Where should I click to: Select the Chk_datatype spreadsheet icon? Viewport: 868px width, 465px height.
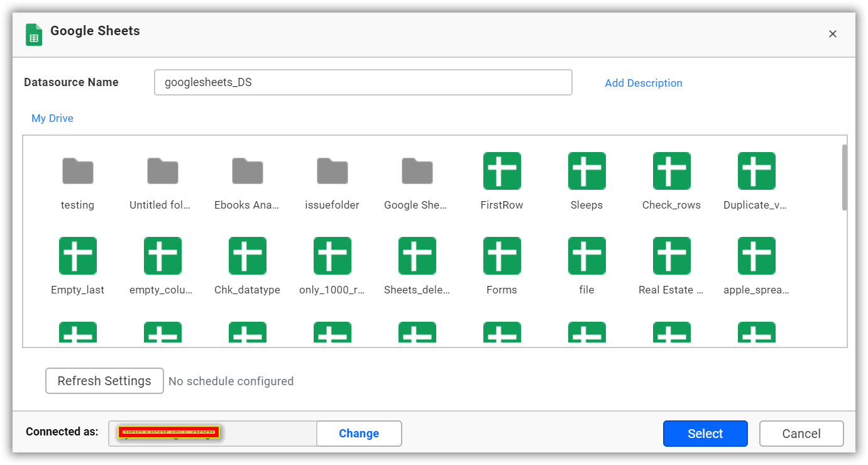248,256
